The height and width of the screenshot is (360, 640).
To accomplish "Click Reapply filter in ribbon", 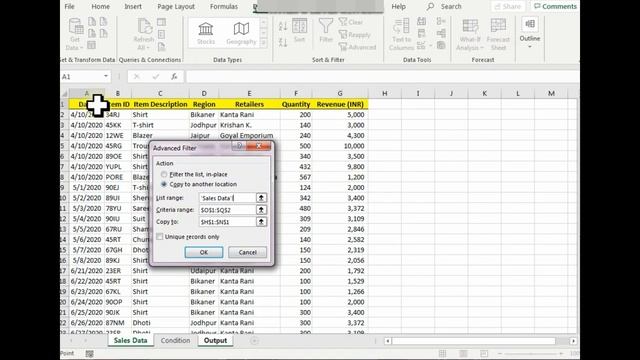I will (355, 35).
